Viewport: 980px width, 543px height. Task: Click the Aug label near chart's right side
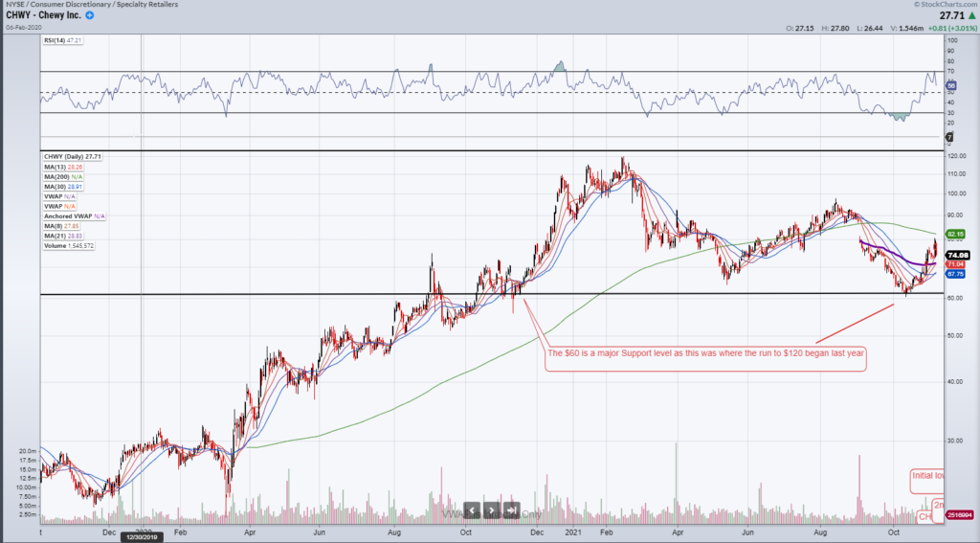(820, 532)
